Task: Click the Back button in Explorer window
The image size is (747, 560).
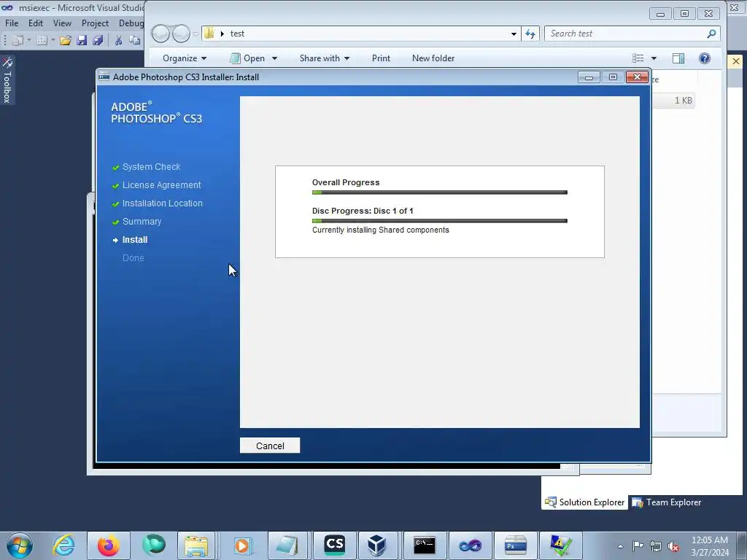Action: (x=160, y=34)
